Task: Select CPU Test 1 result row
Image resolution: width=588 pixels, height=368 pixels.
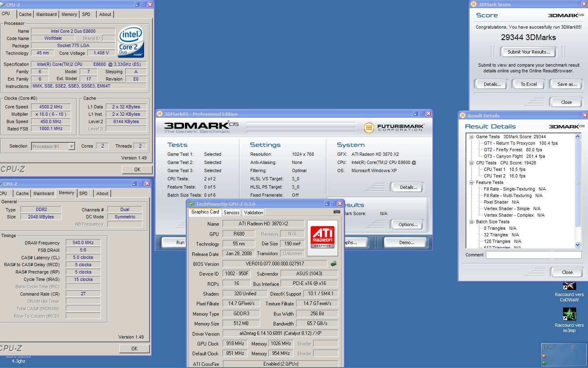Action: coord(504,169)
